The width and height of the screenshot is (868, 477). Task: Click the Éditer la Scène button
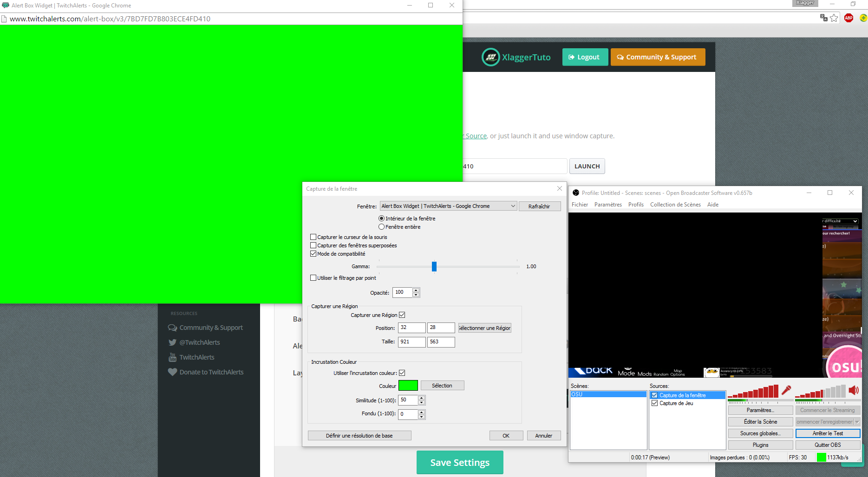761,422
